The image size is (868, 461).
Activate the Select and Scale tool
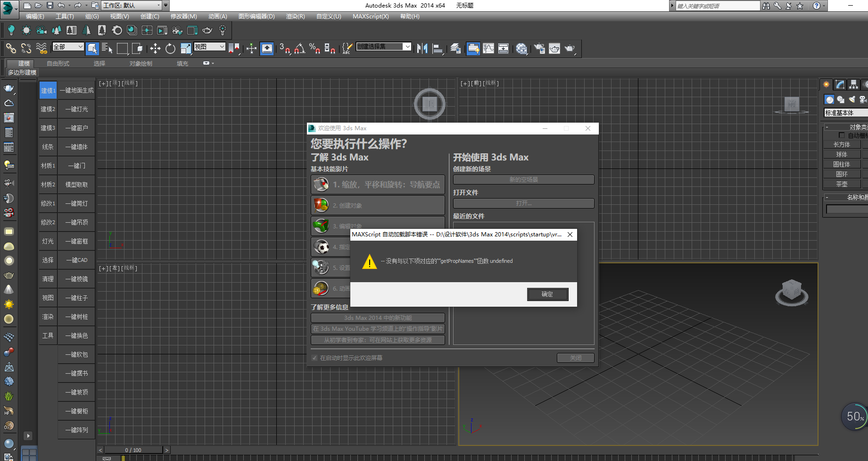[x=185, y=48]
